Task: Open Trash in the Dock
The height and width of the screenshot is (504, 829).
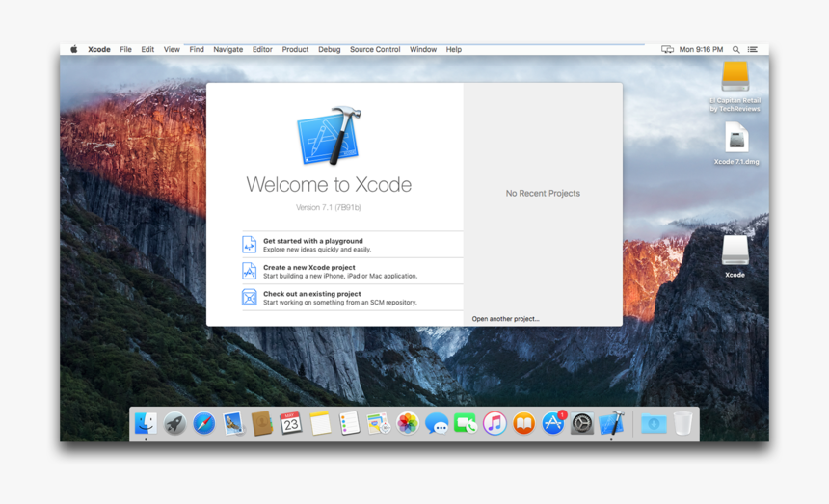Action: coord(682,423)
